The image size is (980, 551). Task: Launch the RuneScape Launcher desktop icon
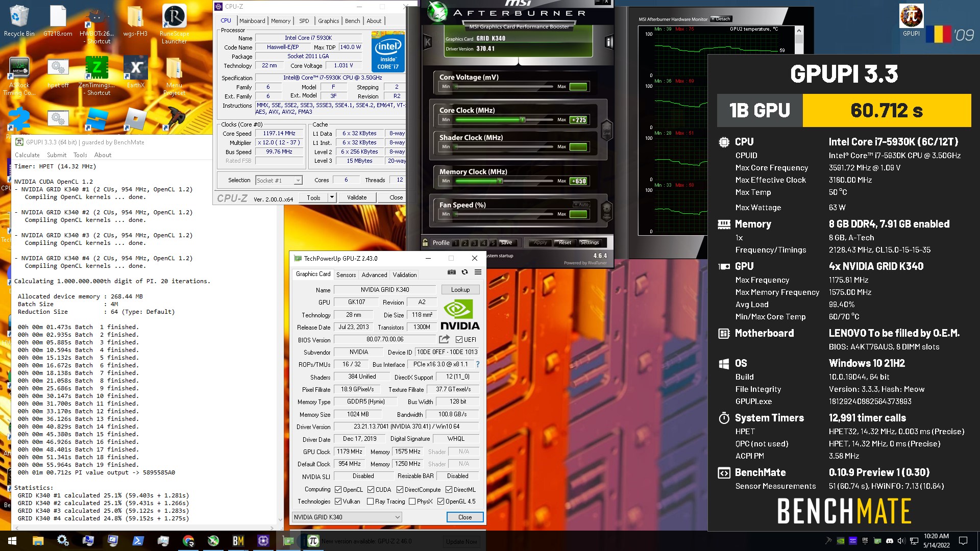coord(174,23)
